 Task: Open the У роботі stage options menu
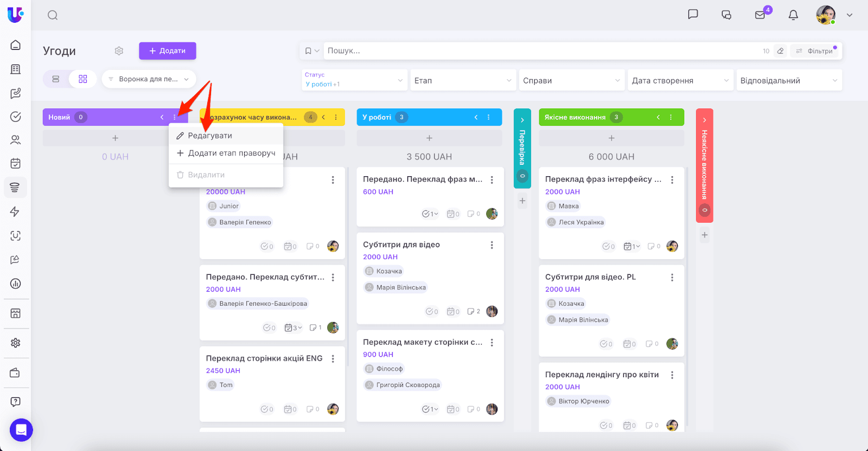pos(489,117)
